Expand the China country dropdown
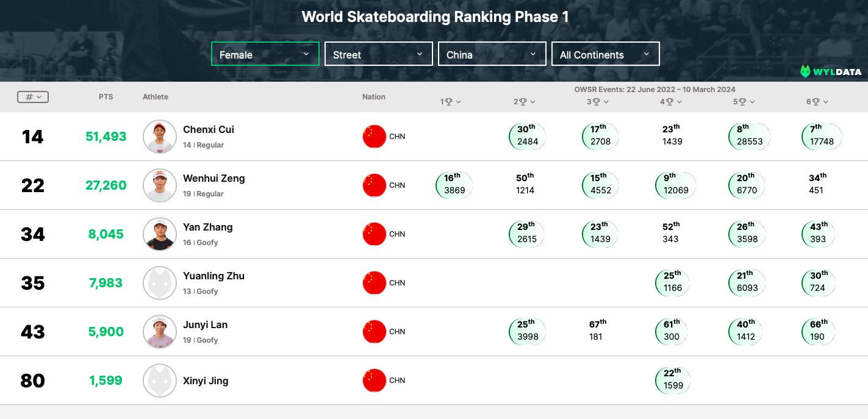Viewport: 868px width, 419px height. (x=492, y=54)
